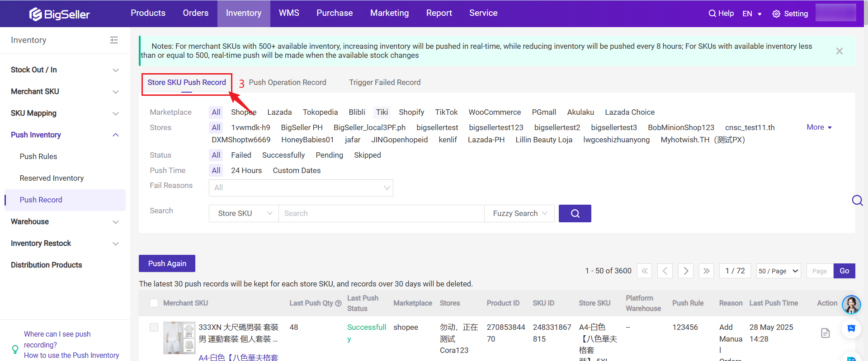Viewport: 868px width, 361px height.
Task: Focus the Page number input
Action: [x=820, y=271]
